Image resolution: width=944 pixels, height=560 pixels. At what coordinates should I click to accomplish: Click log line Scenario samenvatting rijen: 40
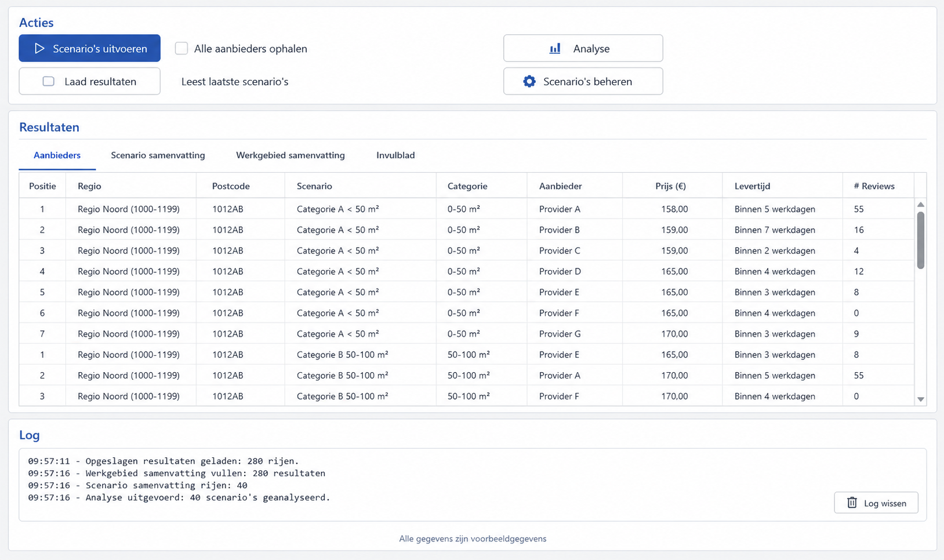tap(138, 485)
